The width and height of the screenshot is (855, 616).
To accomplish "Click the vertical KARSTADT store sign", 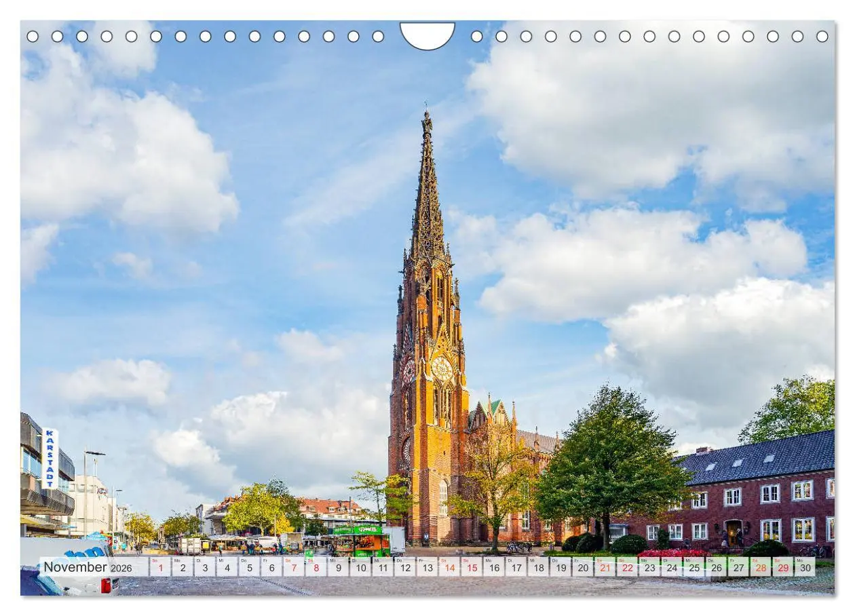I will 50,458.
